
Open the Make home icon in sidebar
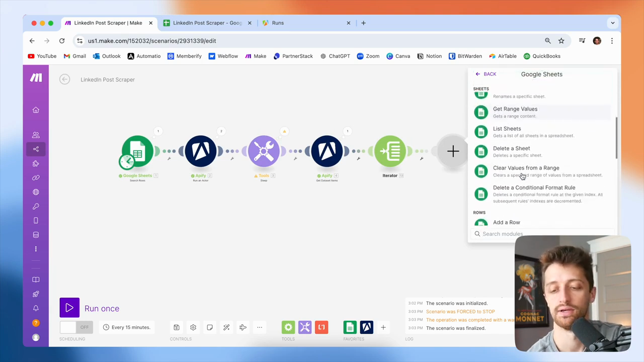pos(36,110)
